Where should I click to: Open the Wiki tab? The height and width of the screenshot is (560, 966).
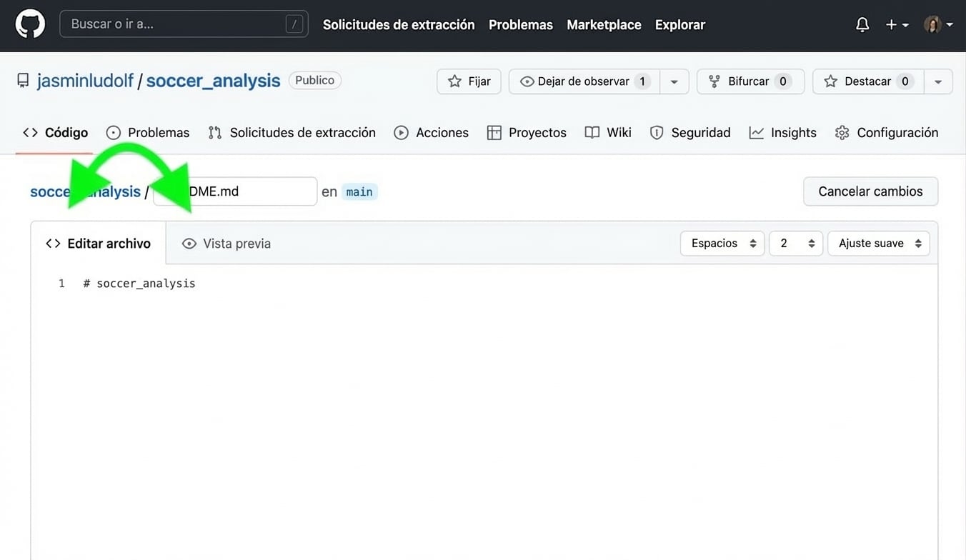[608, 133]
